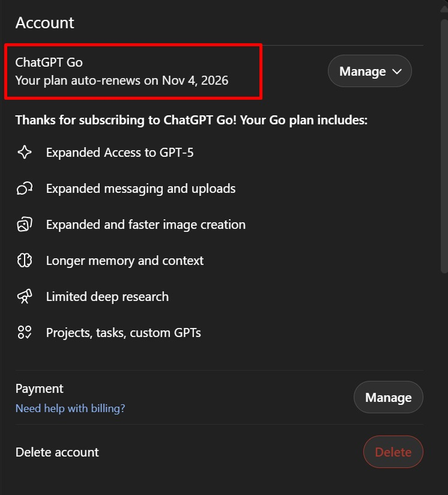Click the Limited deep research item

[107, 297]
